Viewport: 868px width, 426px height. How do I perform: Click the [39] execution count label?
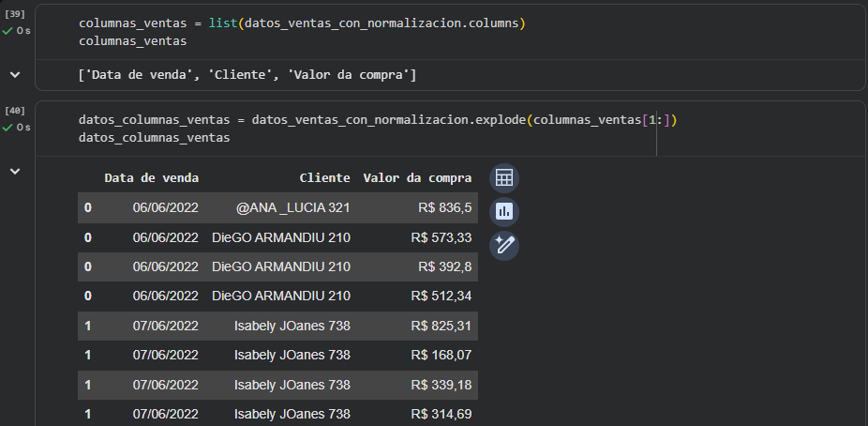[14, 15]
